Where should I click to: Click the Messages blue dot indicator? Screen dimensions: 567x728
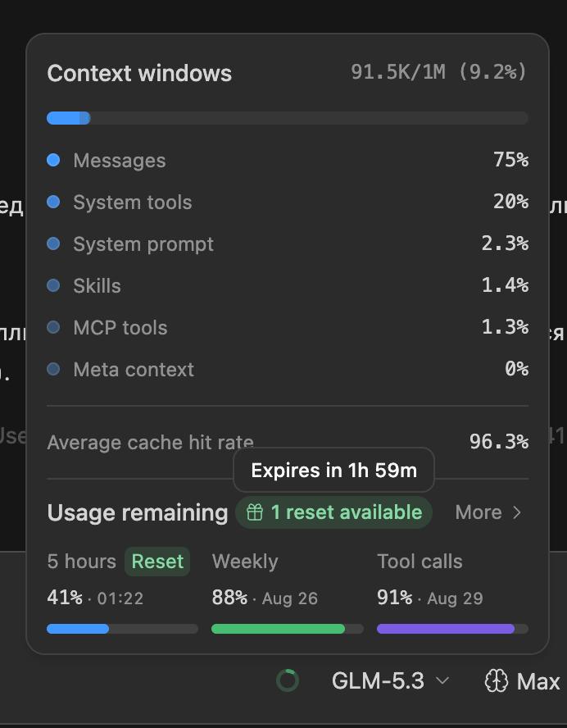click(53, 160)
